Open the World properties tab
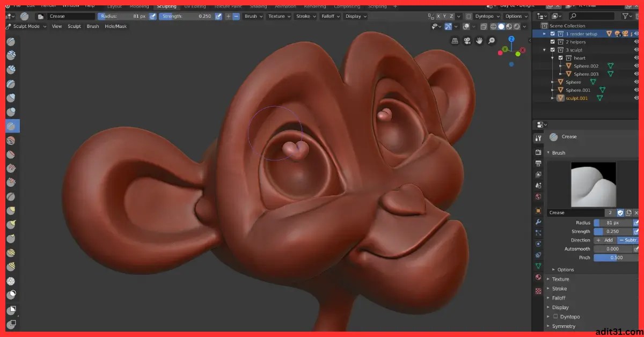Image resolution: width=644 pixels, height=337 pixels. (x=538, y=196)
